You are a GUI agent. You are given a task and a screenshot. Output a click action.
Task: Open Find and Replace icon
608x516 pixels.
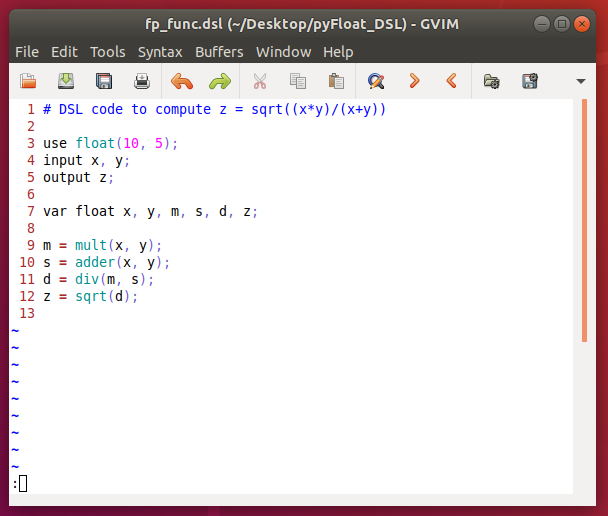tap(376, 81)
